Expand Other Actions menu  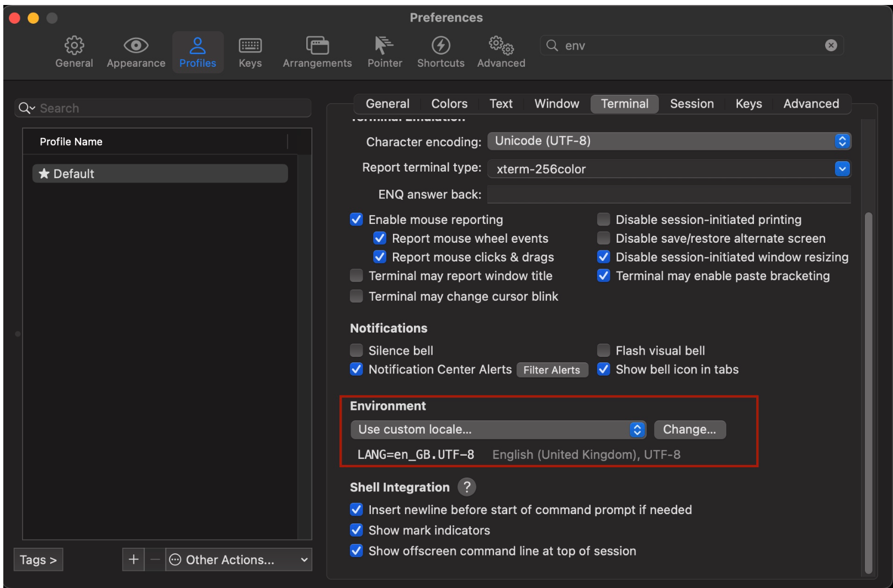click(238, 559)
